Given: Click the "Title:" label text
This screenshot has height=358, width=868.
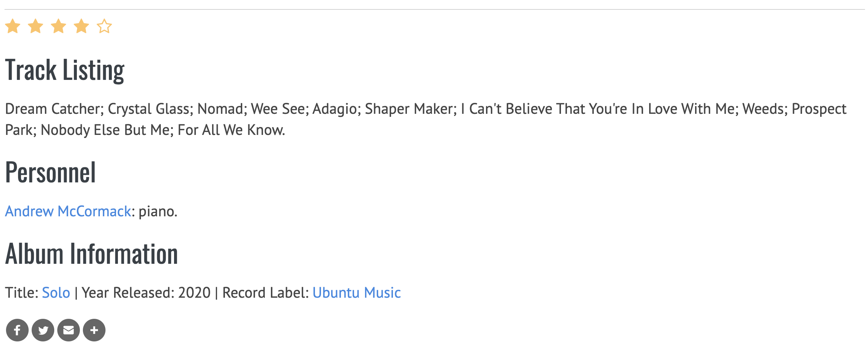Looking at the screenshot, I should [x=21, y=293].
